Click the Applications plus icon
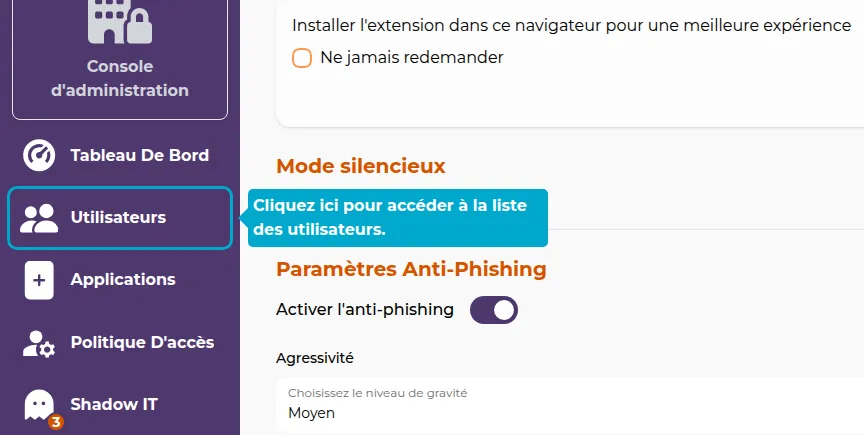 [x=39, y=280]
